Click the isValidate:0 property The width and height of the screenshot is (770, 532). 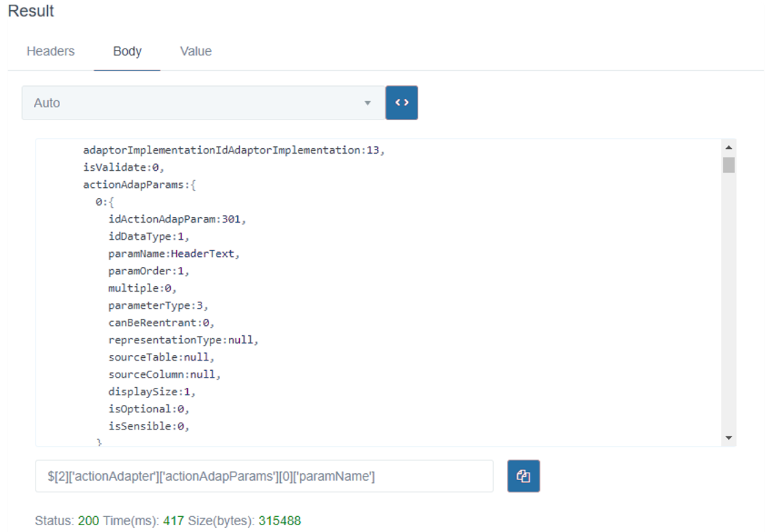point(124,167)
